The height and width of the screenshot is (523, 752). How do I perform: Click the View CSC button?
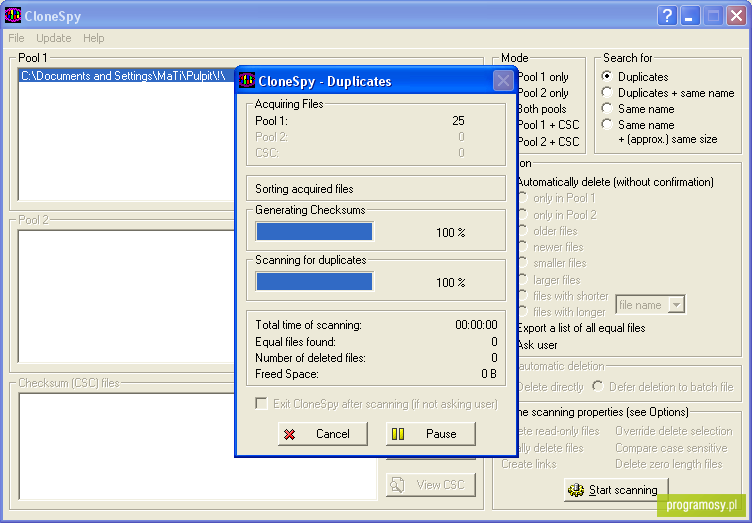pyautogui.click(x=431, y=485)
